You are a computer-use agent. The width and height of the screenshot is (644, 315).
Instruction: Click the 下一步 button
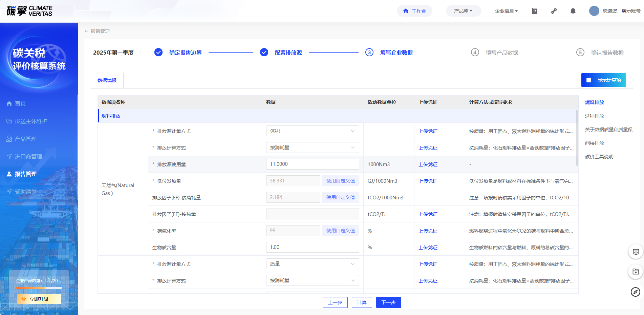click(388, 302)
